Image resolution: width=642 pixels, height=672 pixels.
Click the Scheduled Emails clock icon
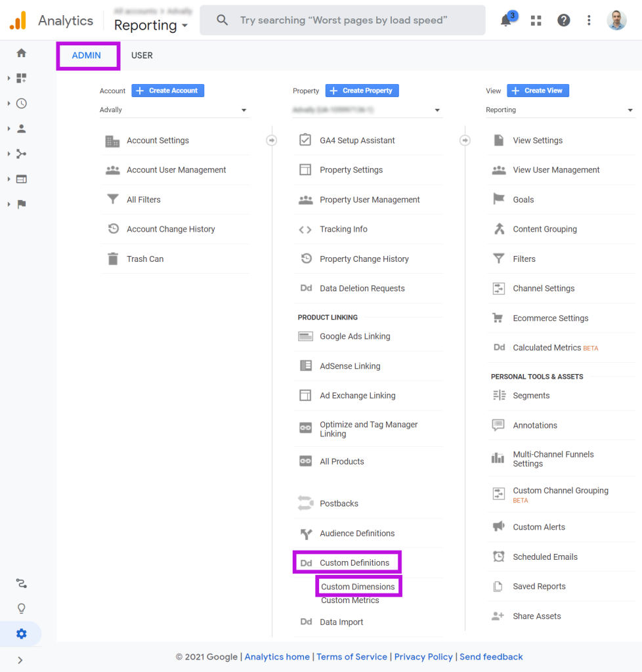coord(498,556)
